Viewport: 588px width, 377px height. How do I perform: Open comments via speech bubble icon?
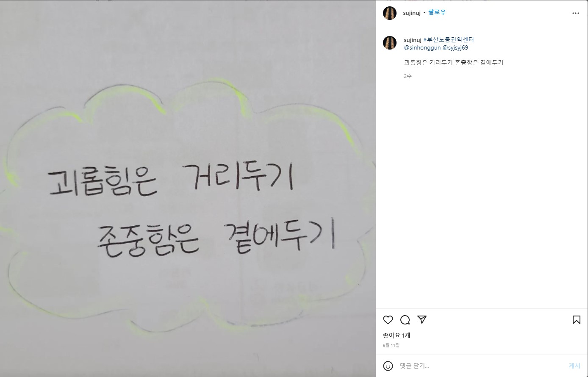coord(405,320)
